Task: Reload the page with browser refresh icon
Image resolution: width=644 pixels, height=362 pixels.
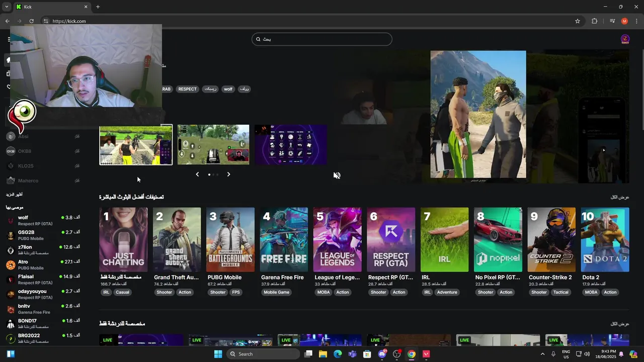Action: [31, 21]
